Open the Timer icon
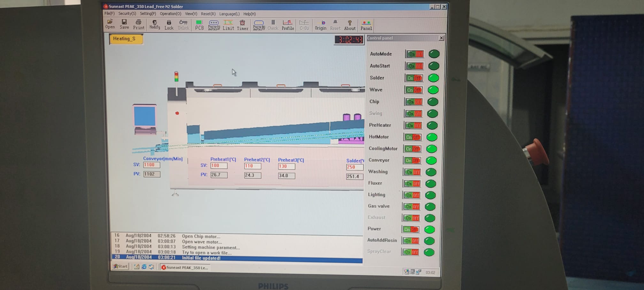The image size is (644, 290). click(x=242, y=25)
